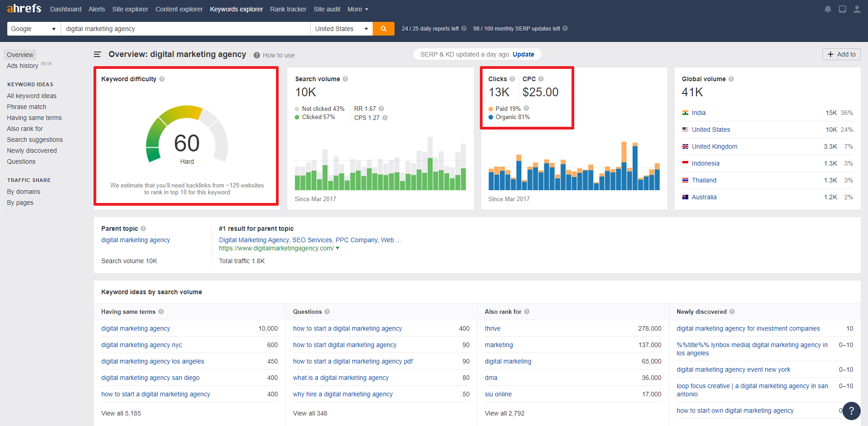Open the Digital Marketing Agency, SEO Services result title
Image resolution: width=868 pixels, height=426 pixels.
pos(310,240)
